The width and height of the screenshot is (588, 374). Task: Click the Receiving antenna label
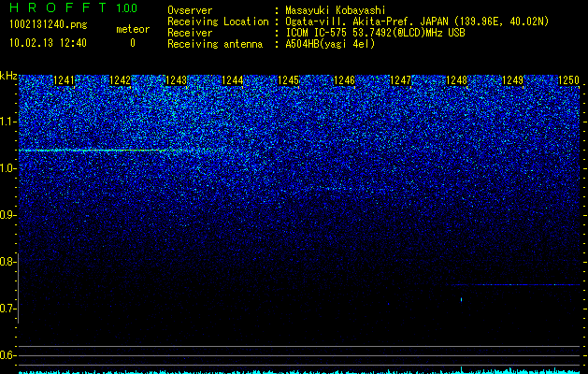(x=215, y=44)
